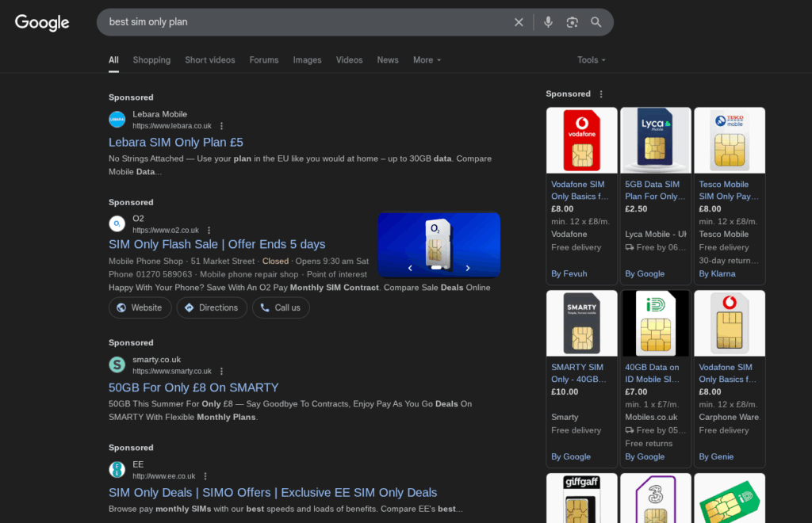Expand the Tools dropdown

click(591, 60)
